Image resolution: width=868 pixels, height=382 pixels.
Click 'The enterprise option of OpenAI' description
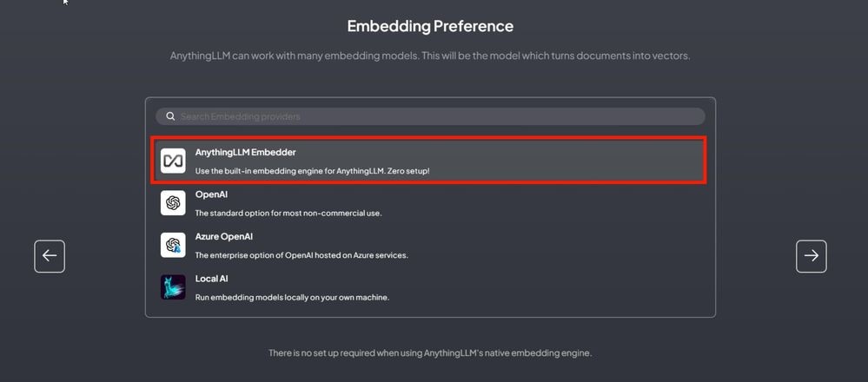click(301, 255)
